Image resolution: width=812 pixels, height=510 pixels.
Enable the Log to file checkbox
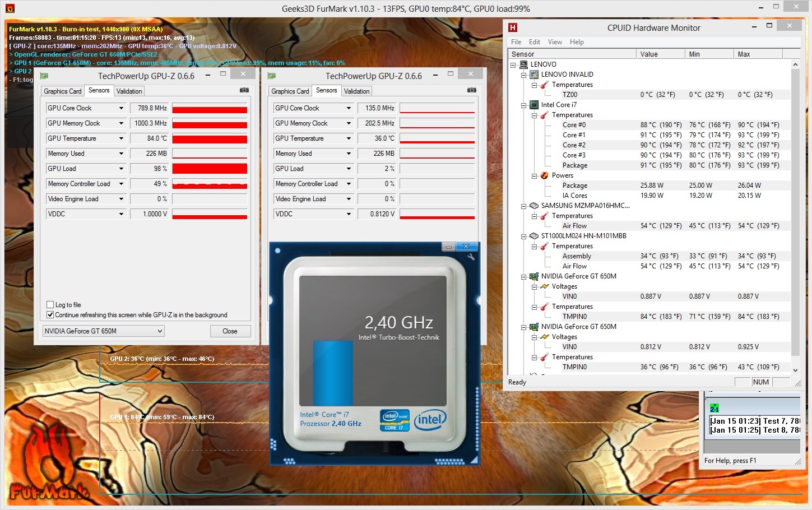click(50, 305)
